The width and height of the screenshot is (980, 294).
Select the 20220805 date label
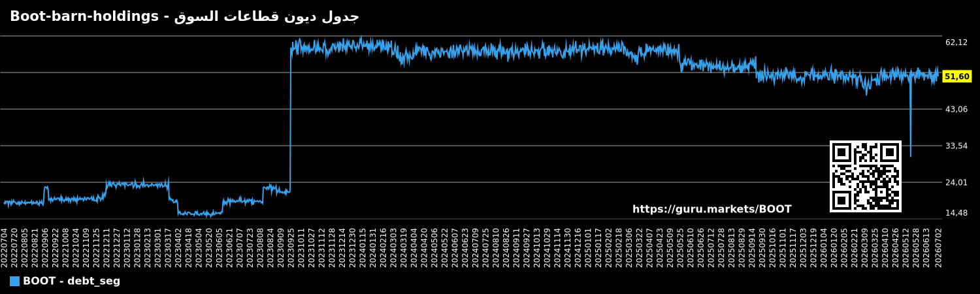click(25, 247)
